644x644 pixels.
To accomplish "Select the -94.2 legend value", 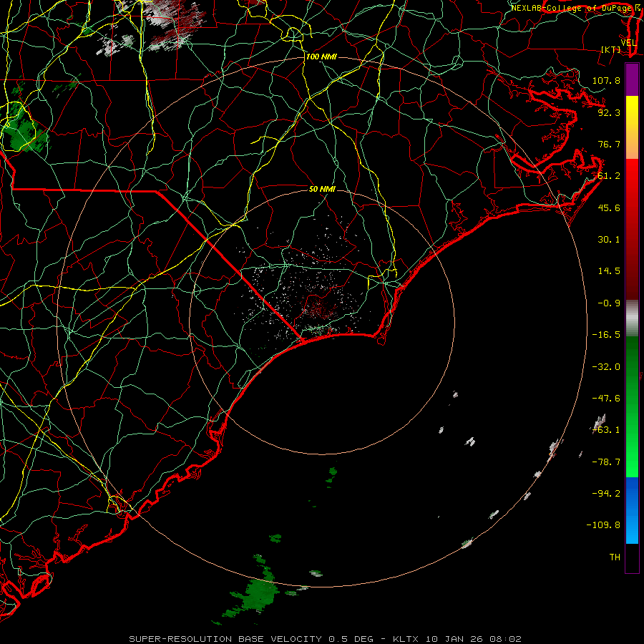I will click(x=606, y=494).
